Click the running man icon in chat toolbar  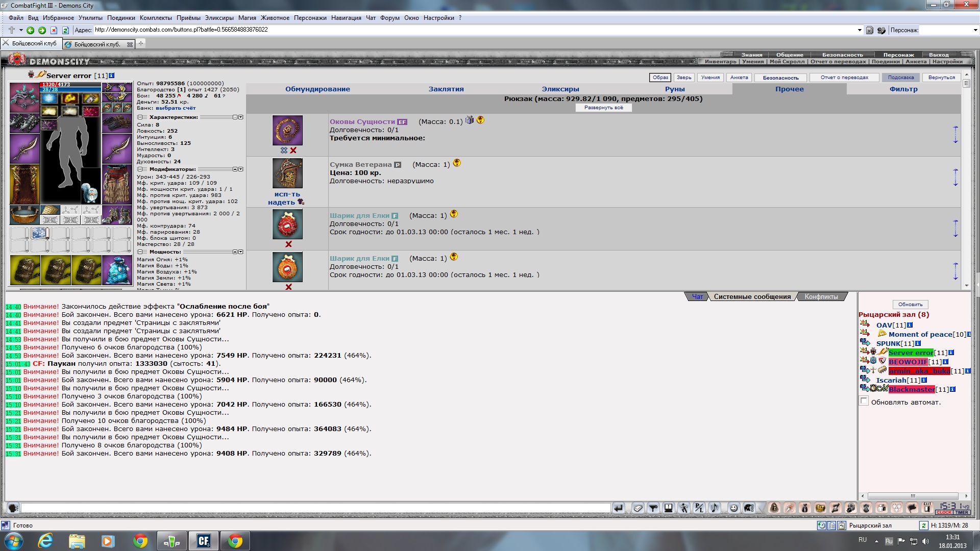click(684, 508)
